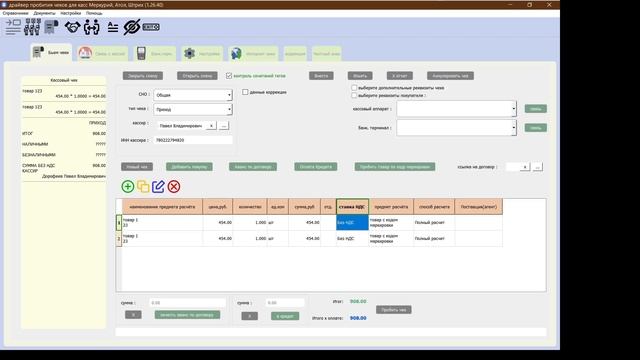Check выберите реквизиты покупателя
The image size is (640, 360).
[354, 96]
